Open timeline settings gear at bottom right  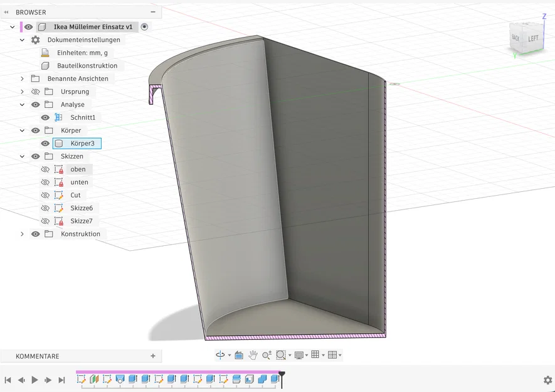[x=547, y=380]
